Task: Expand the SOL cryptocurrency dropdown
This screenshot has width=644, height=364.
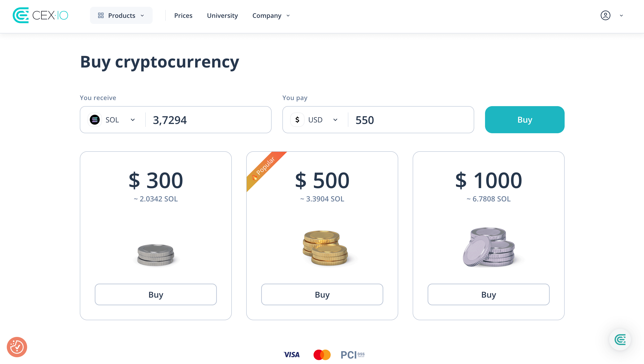Action: tap(112, 120)
